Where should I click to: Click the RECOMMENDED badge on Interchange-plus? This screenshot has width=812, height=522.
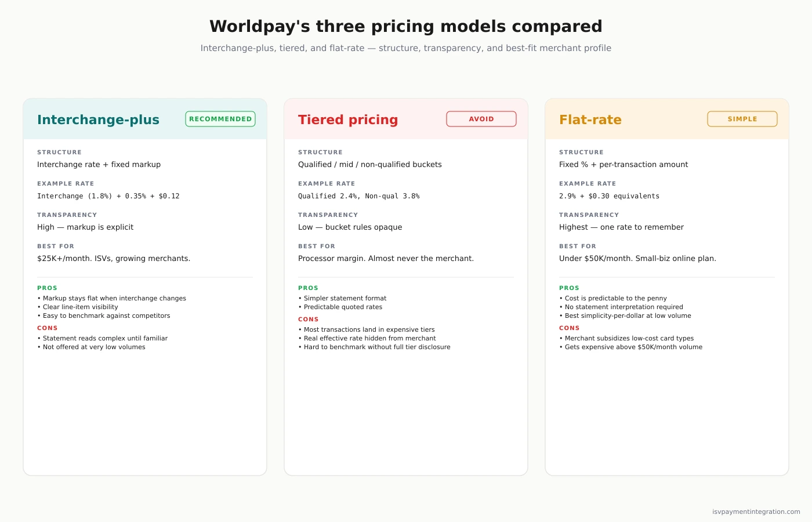[220, 119]
